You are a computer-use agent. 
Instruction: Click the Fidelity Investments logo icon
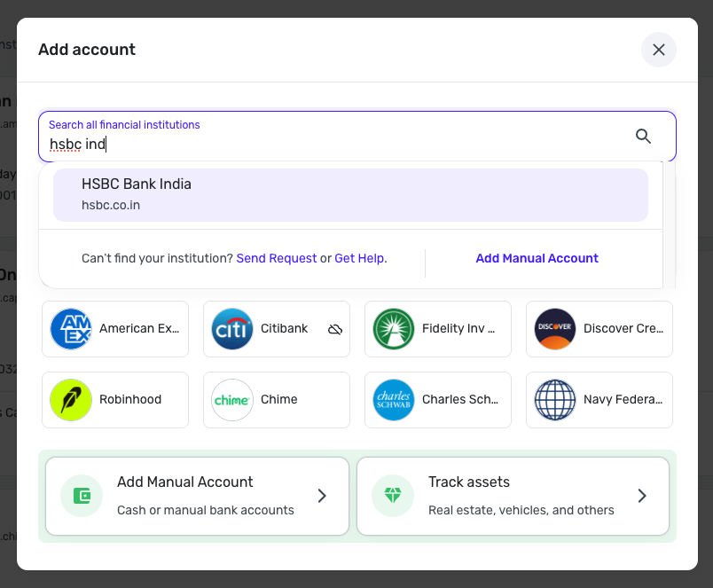(394, 329)
